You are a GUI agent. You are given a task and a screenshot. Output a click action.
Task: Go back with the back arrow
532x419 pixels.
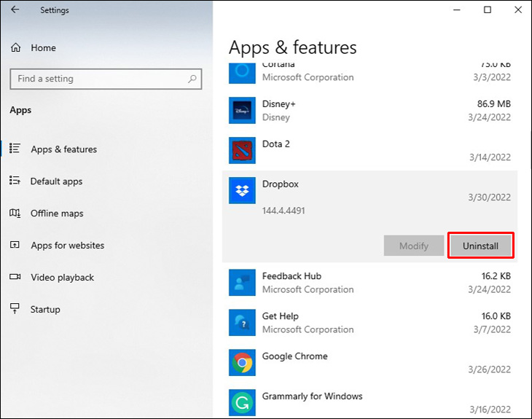(15, 10)
